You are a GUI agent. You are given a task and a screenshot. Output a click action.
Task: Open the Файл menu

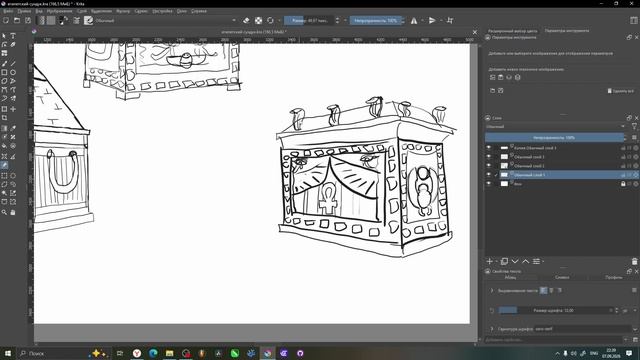(x=8, y=11)
